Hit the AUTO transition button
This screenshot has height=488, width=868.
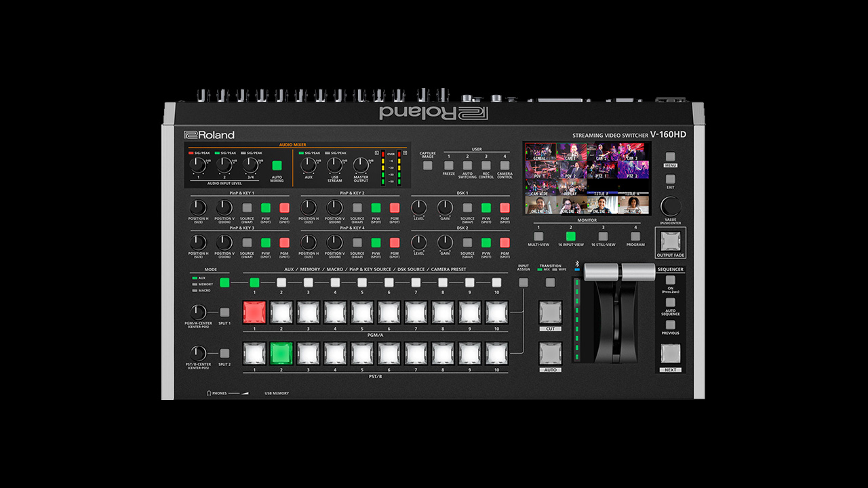550,354
